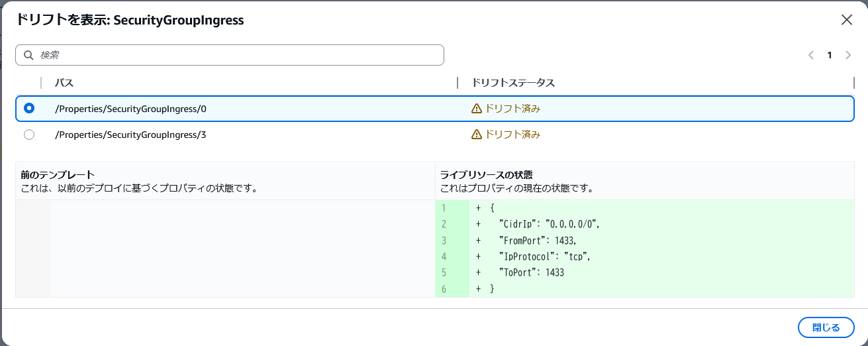
Task: Go to the next page with the right chevron
Action: tap(848, 55)
